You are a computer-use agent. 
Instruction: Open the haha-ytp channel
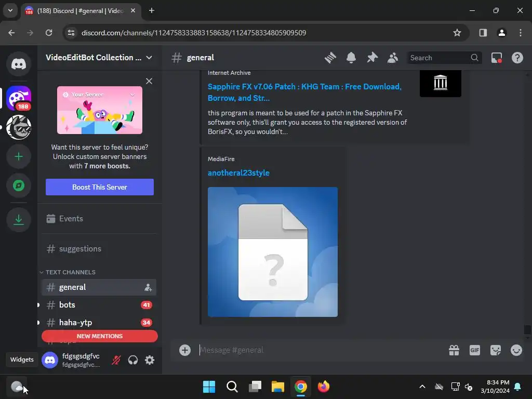[x=99, y=323]
